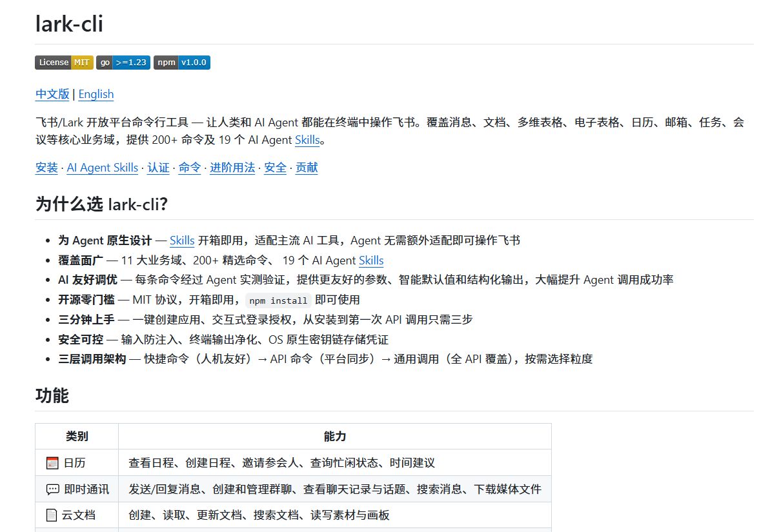Click the 三层调用架构 bold text
The height and width of the screenshot is (532, 779).
coord(92,359)
